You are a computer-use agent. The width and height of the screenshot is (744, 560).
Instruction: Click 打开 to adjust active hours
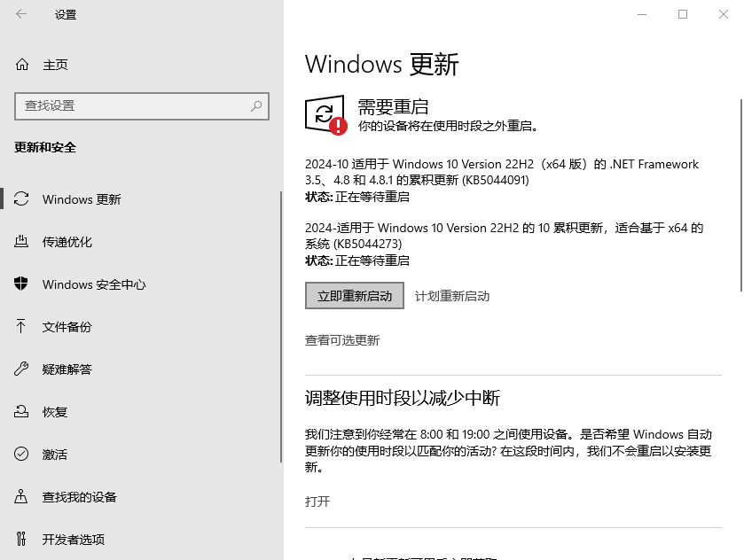coord(317,502)
